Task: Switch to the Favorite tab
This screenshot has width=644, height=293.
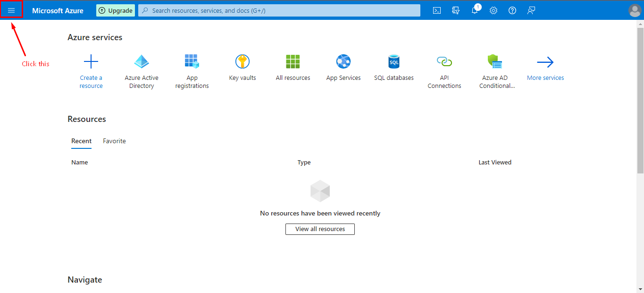Action: pos(114,141)
